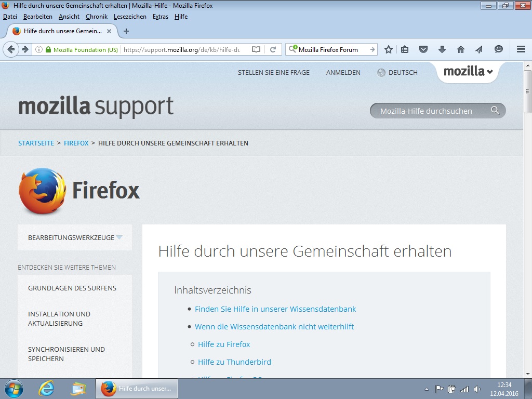Click the vertical scrollbar thumb
Image resolution: width=532 pixels, height=399 pixels.
[x=527, y=91]
